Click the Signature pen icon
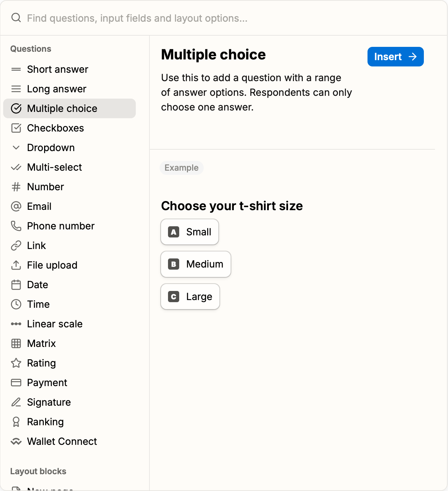 click(x=16, y=402)
